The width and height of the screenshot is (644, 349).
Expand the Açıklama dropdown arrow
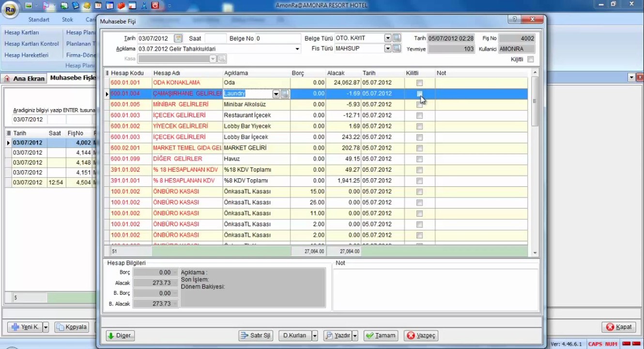pos(297,49)
